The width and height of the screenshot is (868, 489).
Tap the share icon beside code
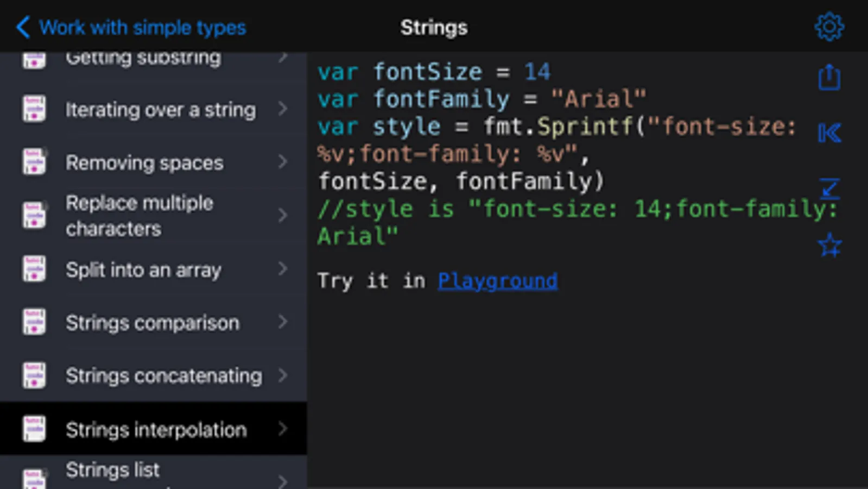(829, 77)
